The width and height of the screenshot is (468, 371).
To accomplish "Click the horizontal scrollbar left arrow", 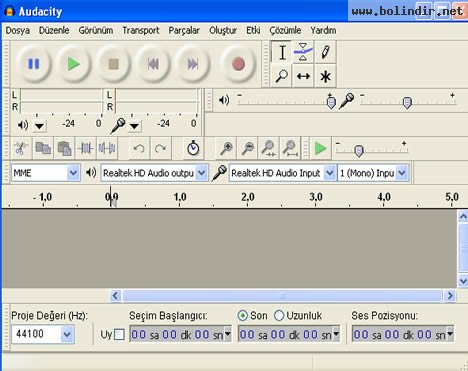I will 115,295.
